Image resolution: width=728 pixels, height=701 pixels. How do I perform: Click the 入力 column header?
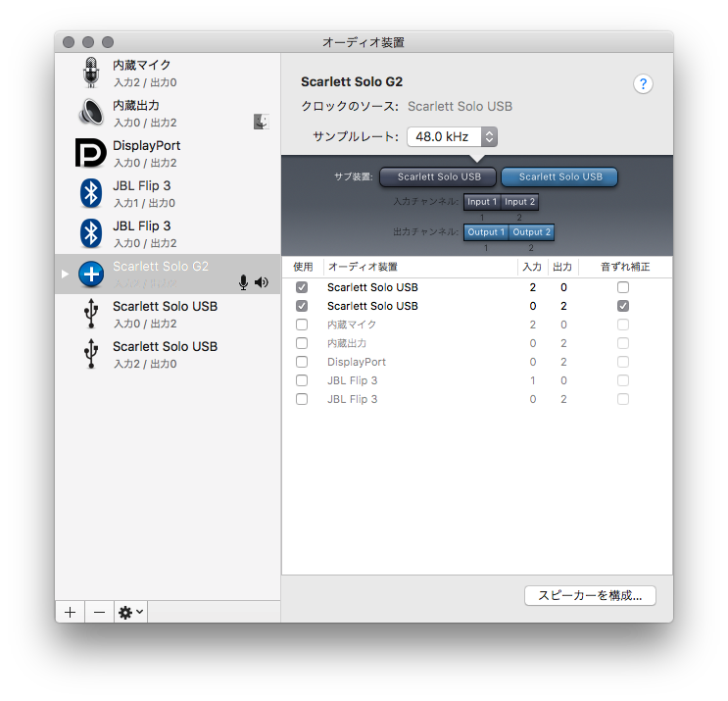(x=533, y=267)
